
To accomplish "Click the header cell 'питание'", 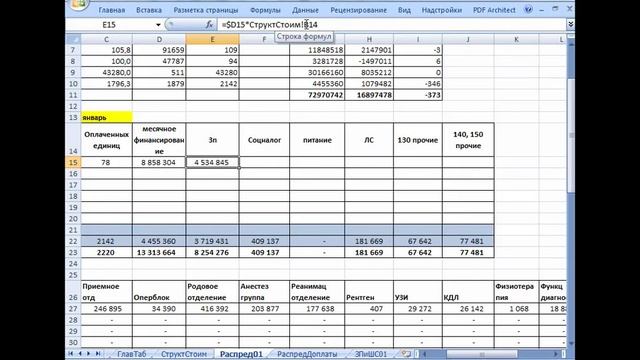I will pos(317,140).
